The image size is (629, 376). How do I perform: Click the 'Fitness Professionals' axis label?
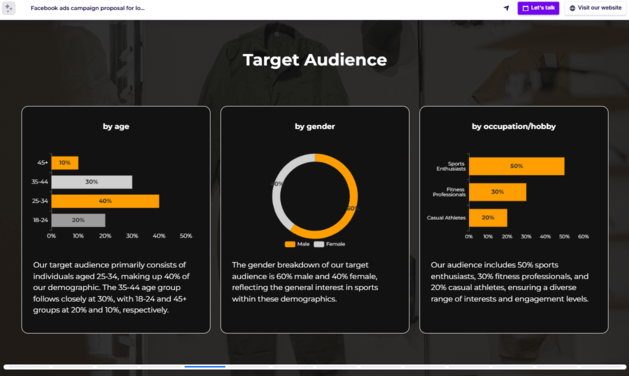click(x=449, y=192)
